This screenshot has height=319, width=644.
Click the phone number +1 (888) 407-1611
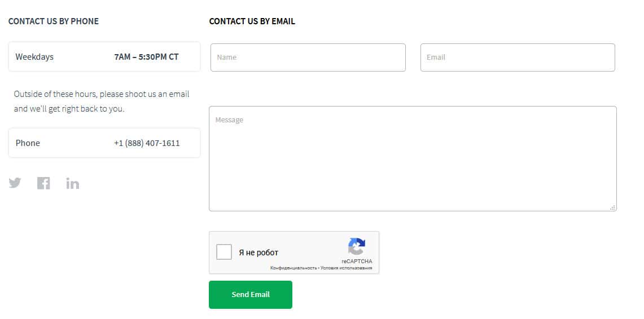(147, 143)
